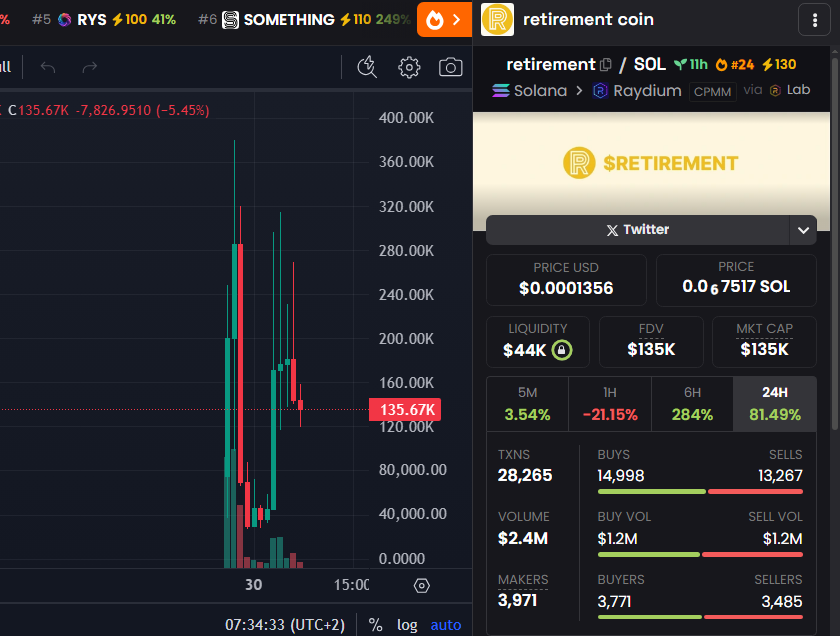Click the $RETIREMENT banner image
The height and width of the screenshot is (636, 840).
click(x=651, y=163)
